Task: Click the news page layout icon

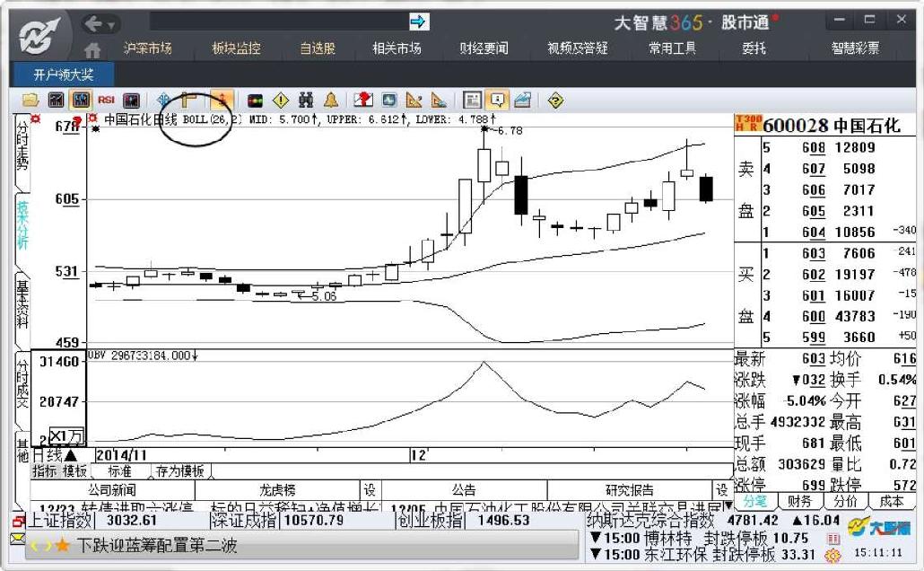Action: tap(472, 101)
